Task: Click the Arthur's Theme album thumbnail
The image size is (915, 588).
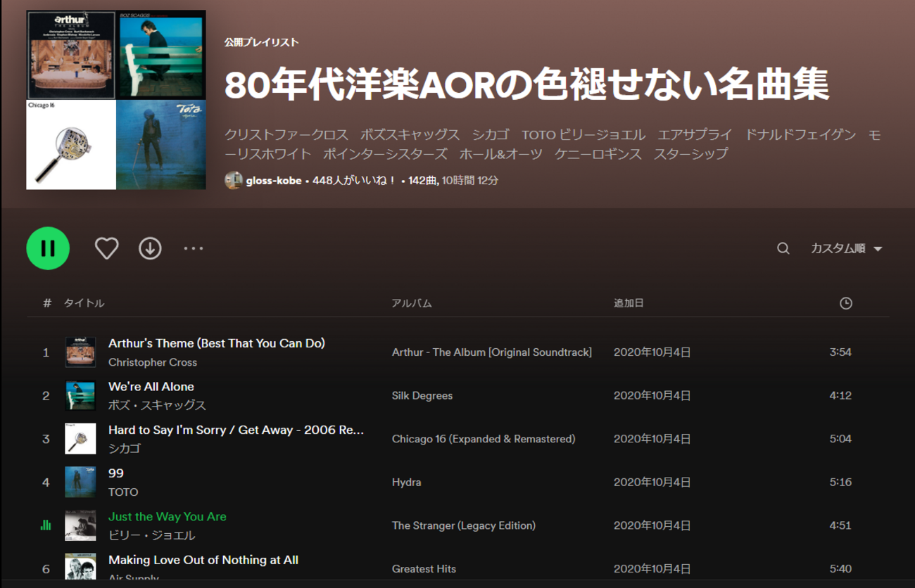Action: click(80, 352)
